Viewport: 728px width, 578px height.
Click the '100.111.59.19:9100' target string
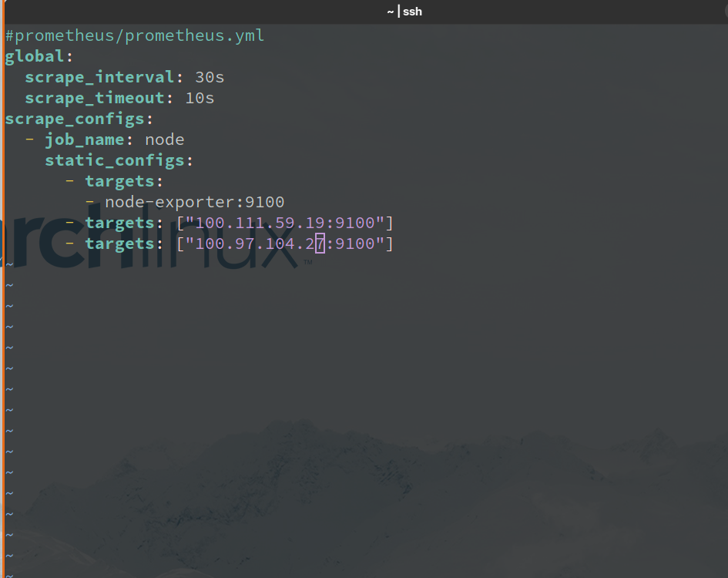[284, 223]
